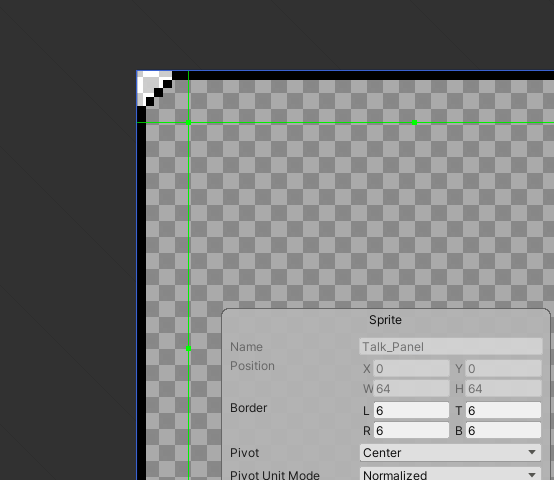Click the Name field showing Talk_Panel
The width and height of the screenshot is (554, 480).
coord(451,346)
